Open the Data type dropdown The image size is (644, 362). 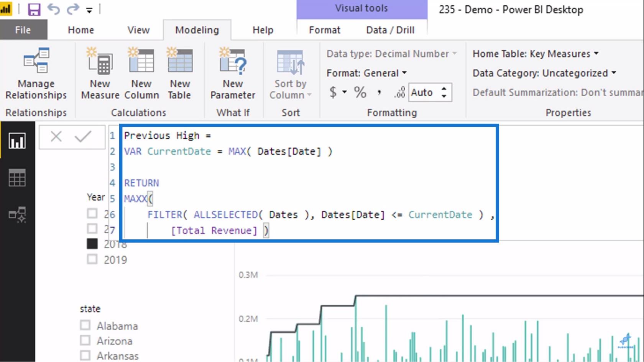click(x=392, y=54)
